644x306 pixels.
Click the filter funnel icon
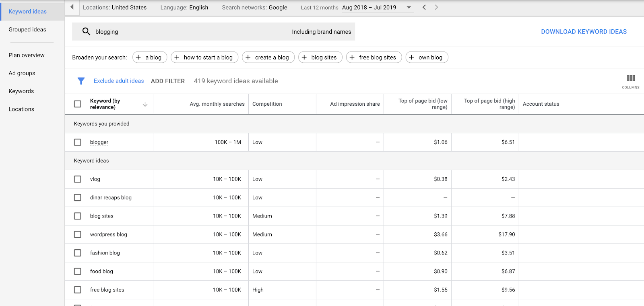click(x=81, y=81)
